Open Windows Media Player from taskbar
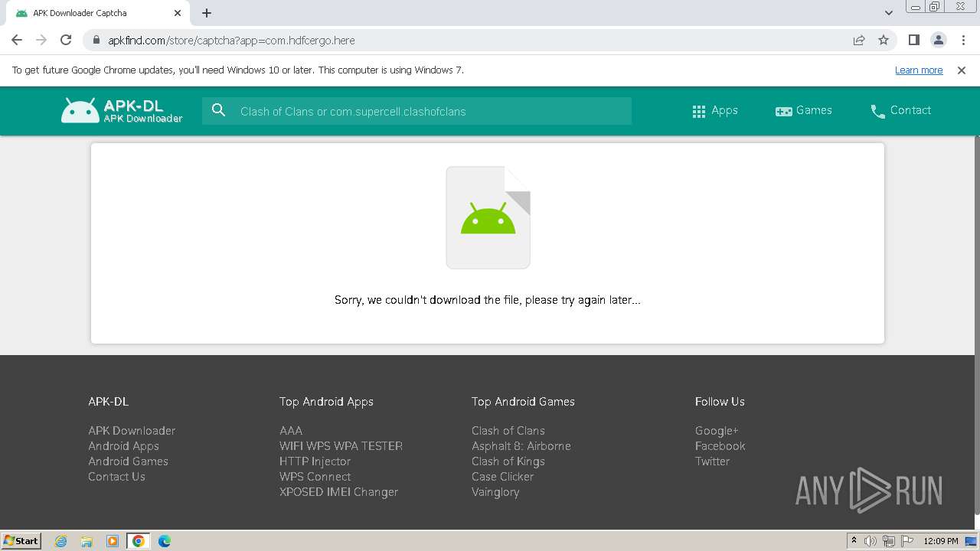This screenshot has width=980, height=551. pos(113,541)
